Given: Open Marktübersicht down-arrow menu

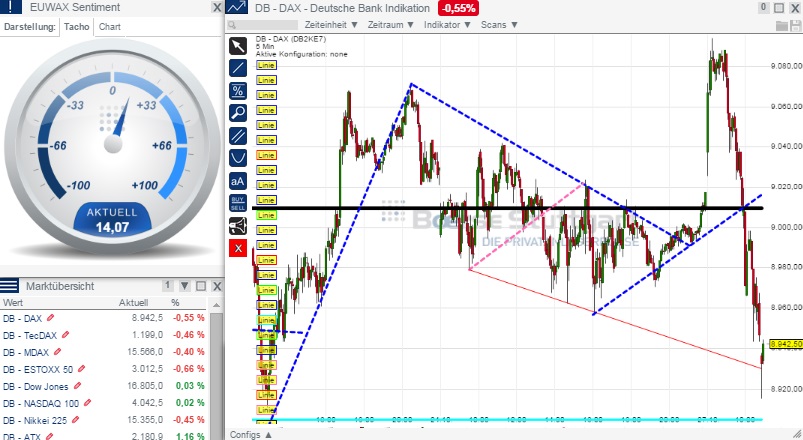Looking at the screenshot, I should pos(185,286).
